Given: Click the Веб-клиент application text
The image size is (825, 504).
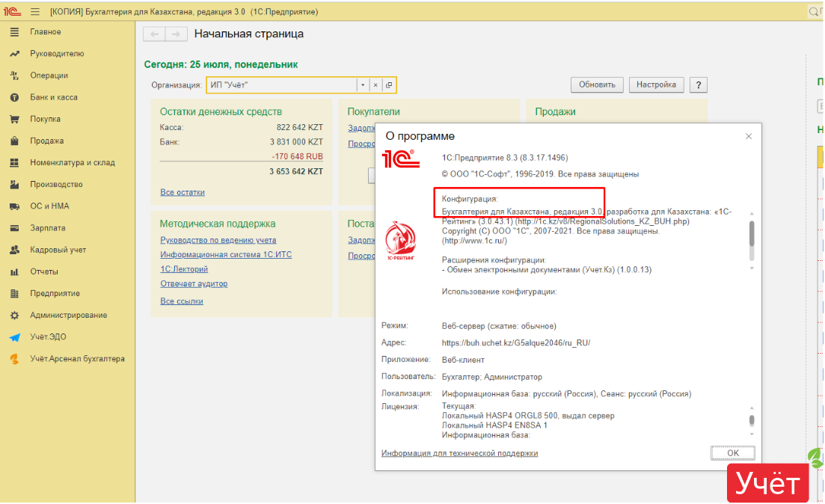Looking at the screenshot, I should 463,360.
